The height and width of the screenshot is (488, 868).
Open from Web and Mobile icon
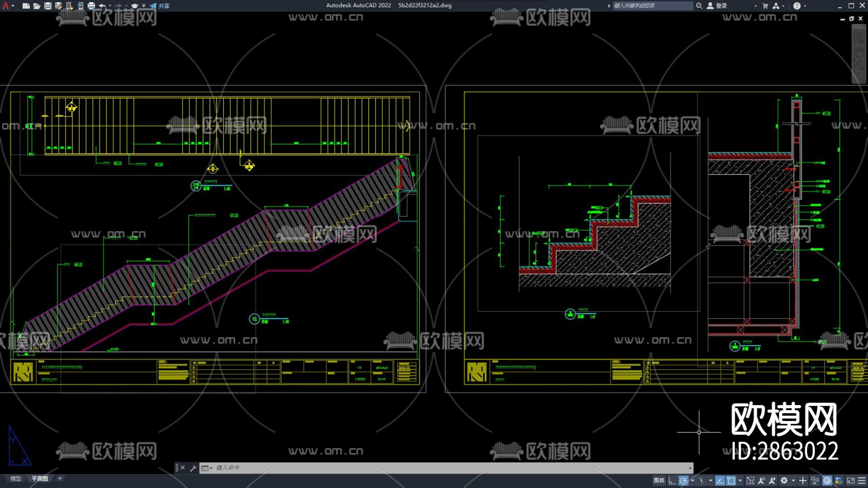(x=69, y=6)
